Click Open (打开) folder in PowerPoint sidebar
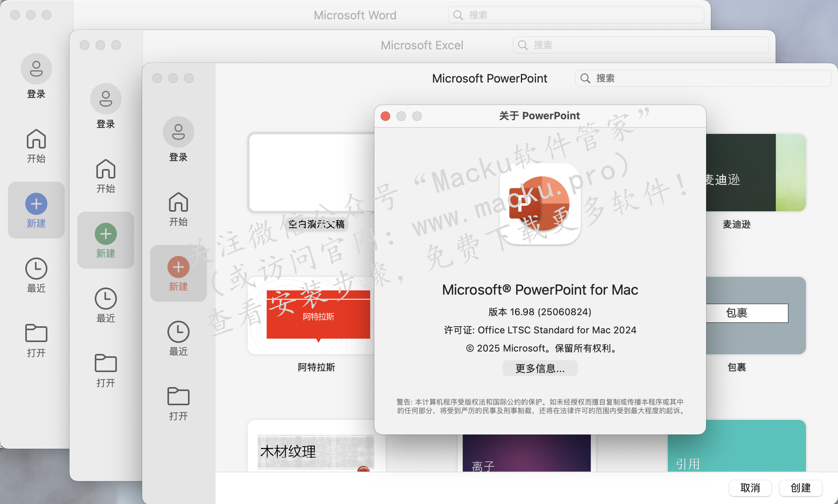Screen dimensions: 838x504 tap(178, 403)
